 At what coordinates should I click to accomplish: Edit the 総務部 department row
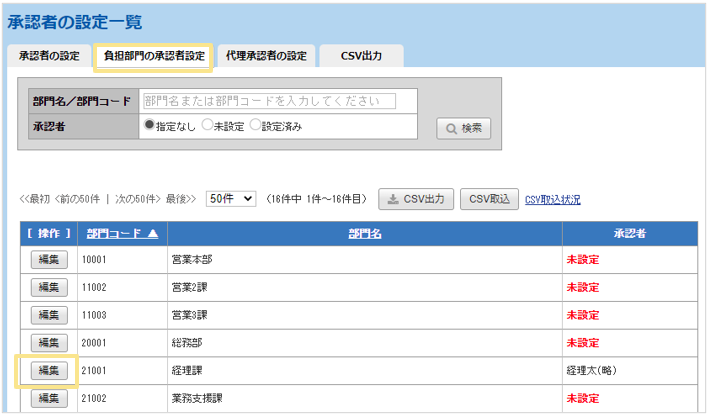coord(48,343)
